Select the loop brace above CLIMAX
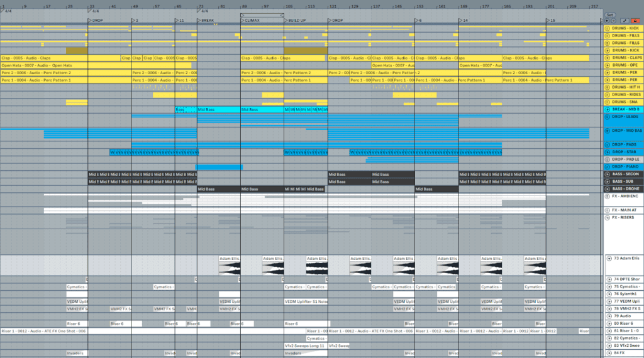The width and height of the screenshot is (644, 358). point(262,15)
